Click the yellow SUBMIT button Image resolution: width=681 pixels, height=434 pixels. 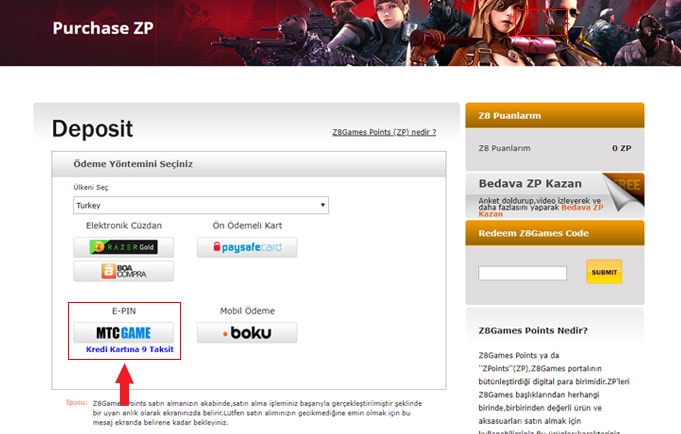(x=604, y=272)
